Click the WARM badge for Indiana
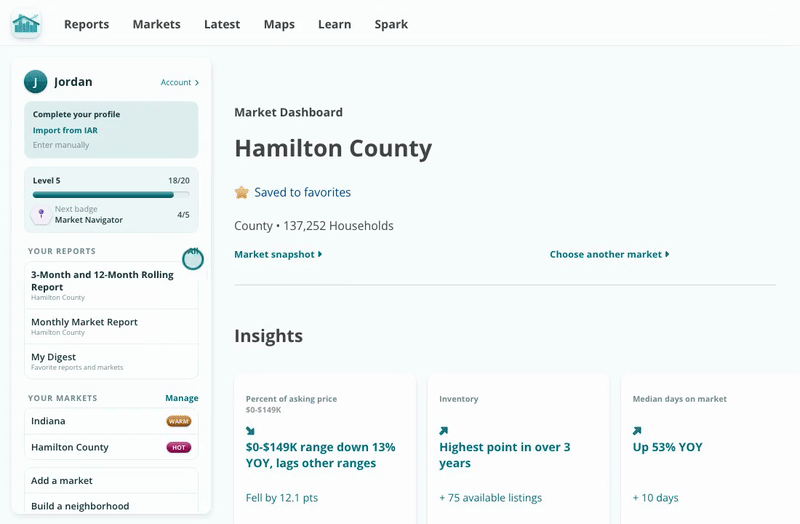 point(179,421)
